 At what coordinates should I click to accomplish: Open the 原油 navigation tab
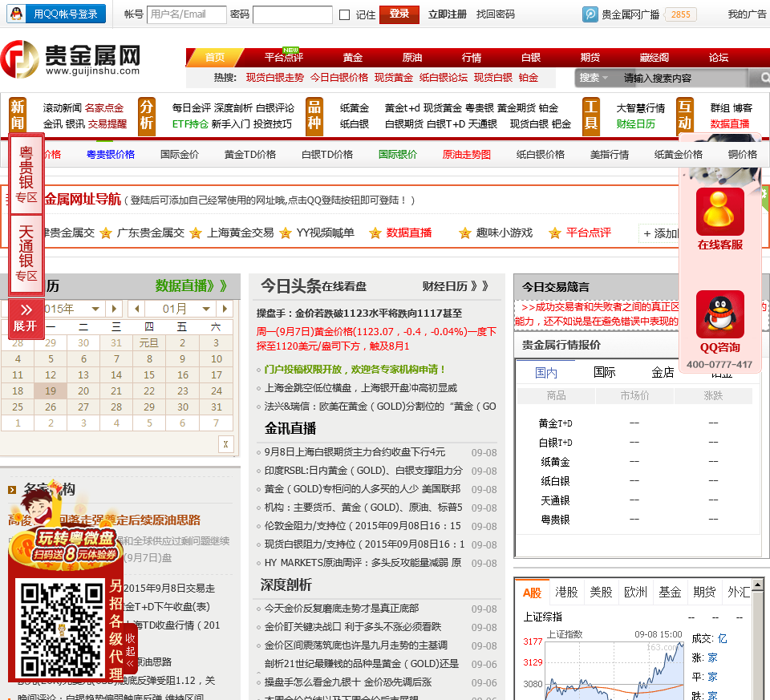[412, 58]
